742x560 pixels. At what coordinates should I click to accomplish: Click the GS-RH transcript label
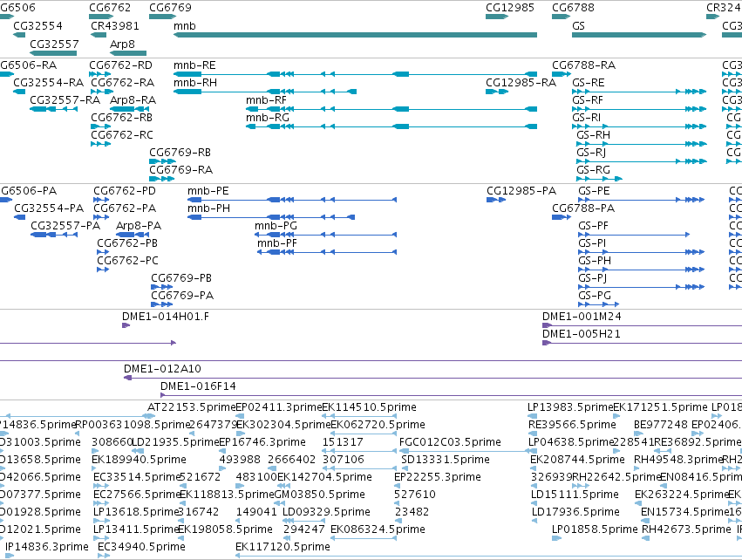pyautogui.click(x=594, y=135)
